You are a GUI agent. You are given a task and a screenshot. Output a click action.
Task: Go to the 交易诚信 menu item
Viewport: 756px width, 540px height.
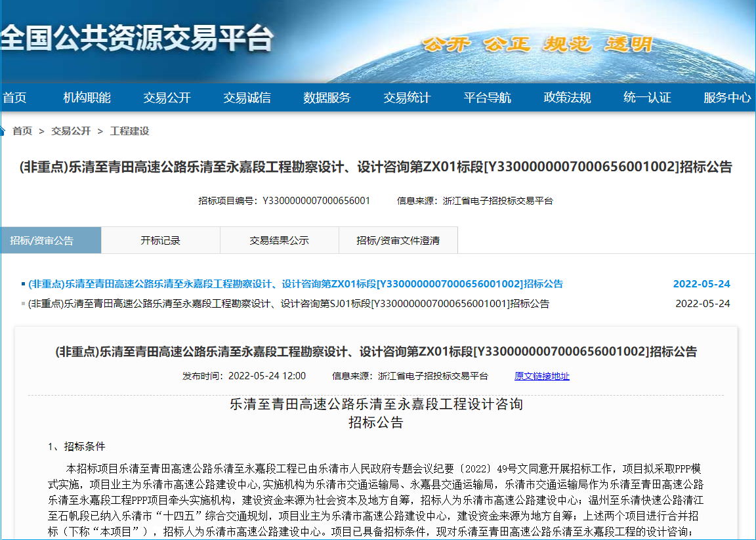pos(247,98)
